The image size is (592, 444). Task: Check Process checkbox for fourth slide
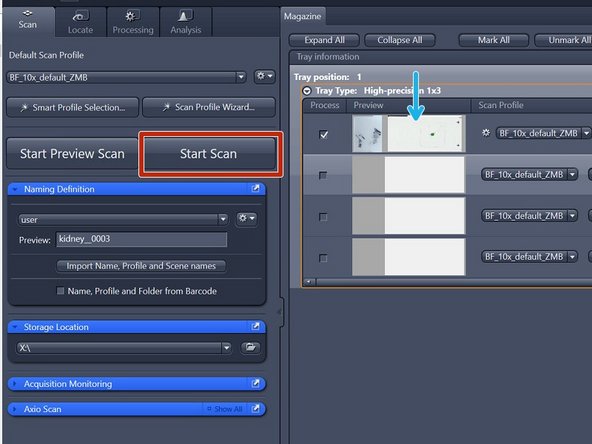323,258
